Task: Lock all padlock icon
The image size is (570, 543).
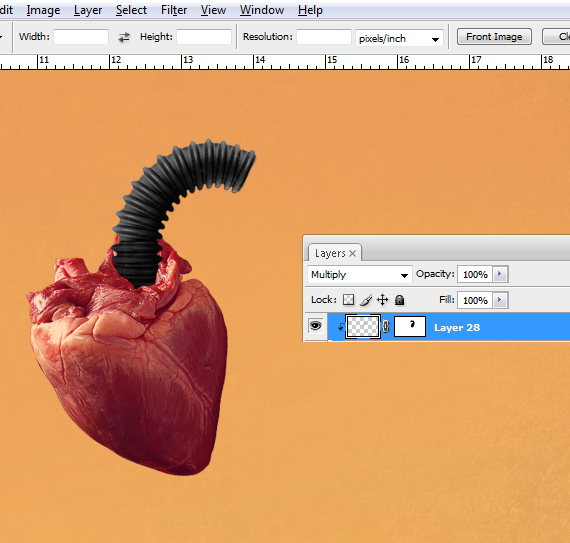Action: (400, 300)
